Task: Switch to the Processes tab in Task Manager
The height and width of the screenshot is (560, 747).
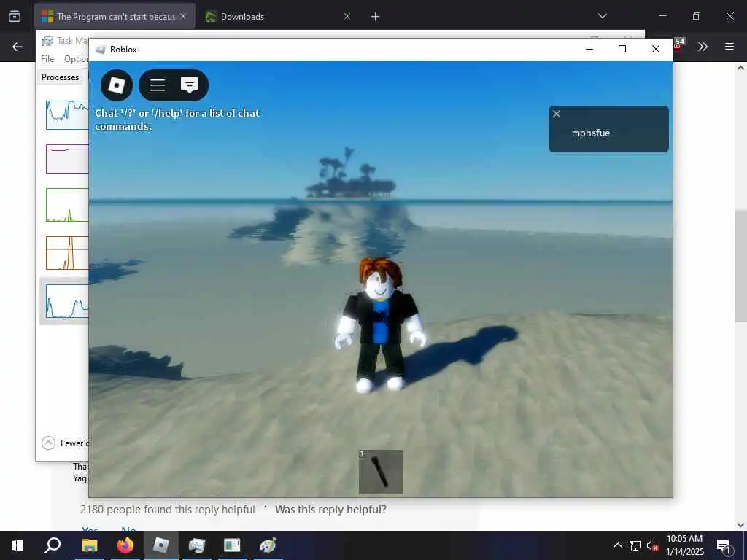Action: pyautogui.click(x=60, y=77)
